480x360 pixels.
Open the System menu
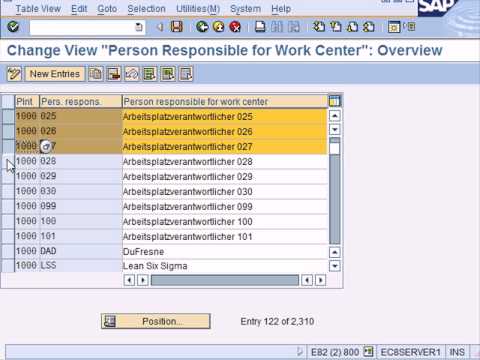[x=246, y=9]
